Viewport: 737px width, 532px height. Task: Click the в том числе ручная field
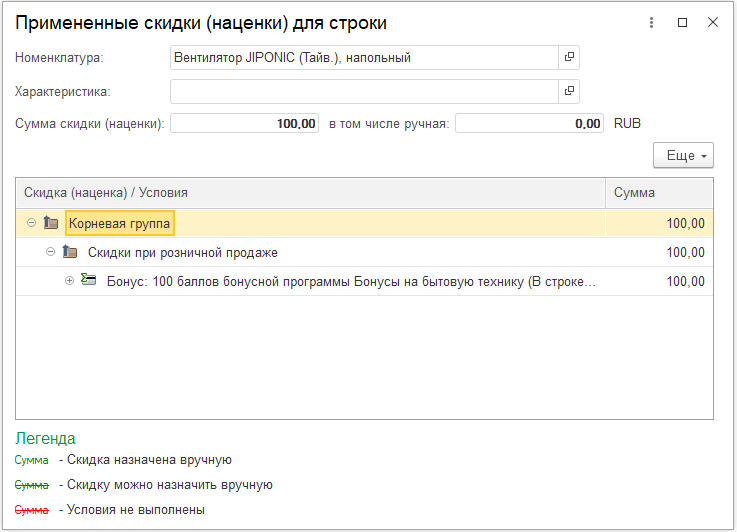tap(529, 124)
